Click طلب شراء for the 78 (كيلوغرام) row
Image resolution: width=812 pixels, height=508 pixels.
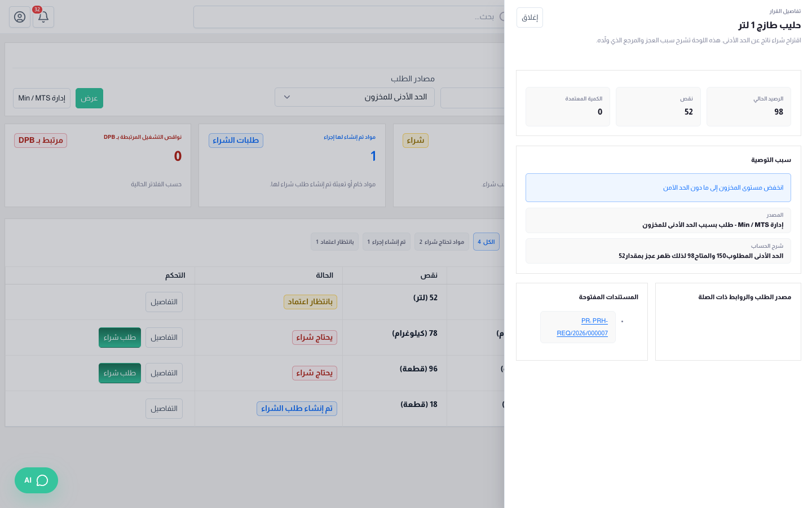point(120,338)
